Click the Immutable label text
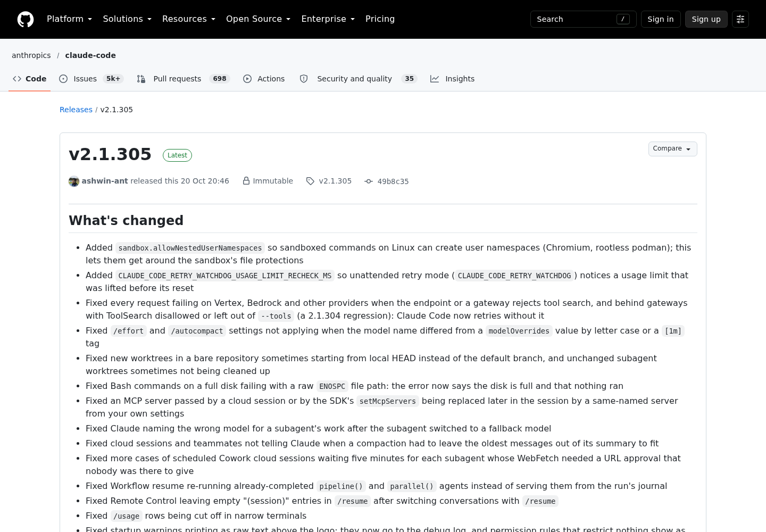766x532 pixels. (273, 181)
